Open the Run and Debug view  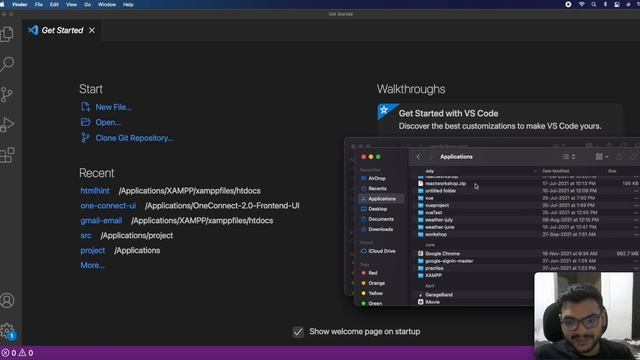tap(7, 124)
